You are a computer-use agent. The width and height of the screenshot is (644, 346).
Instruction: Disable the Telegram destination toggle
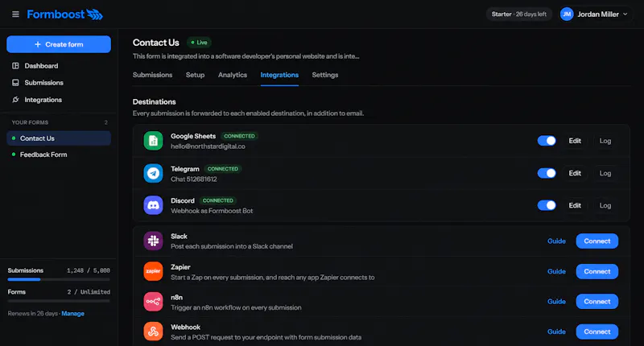pos(547,173)
